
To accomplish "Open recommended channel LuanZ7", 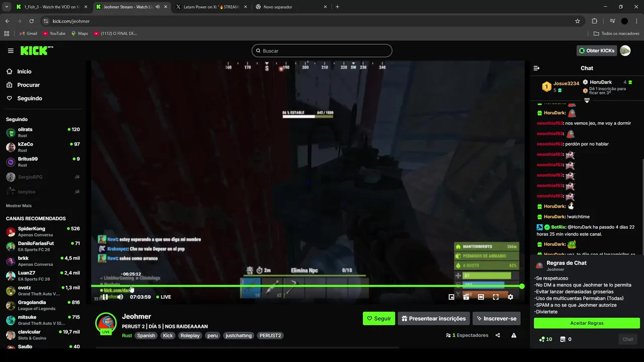I will tap(43, 276).
